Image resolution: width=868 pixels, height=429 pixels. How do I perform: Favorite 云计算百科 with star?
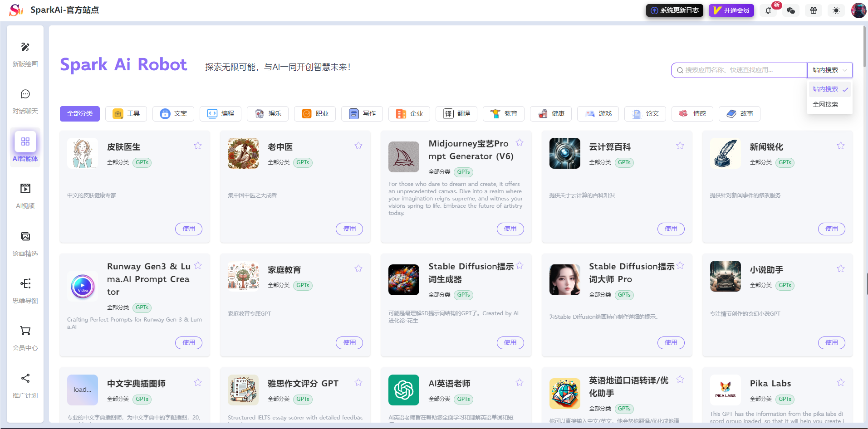click(680, 146)
